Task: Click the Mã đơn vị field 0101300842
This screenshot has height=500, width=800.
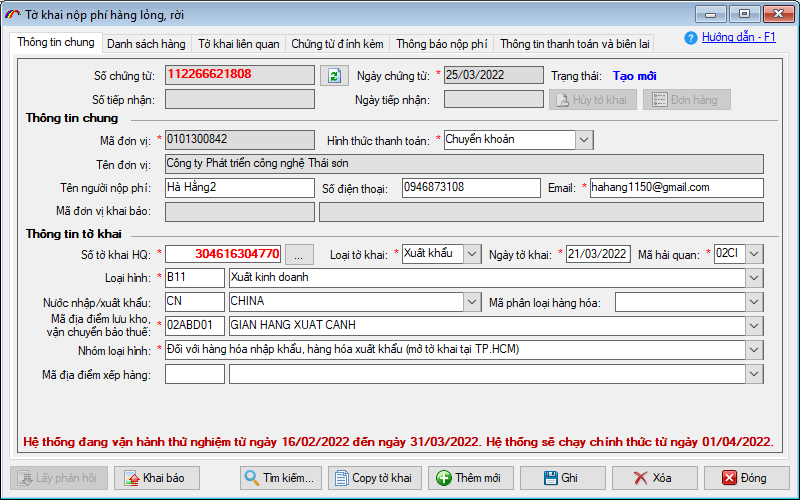Action: pos(240,140)
